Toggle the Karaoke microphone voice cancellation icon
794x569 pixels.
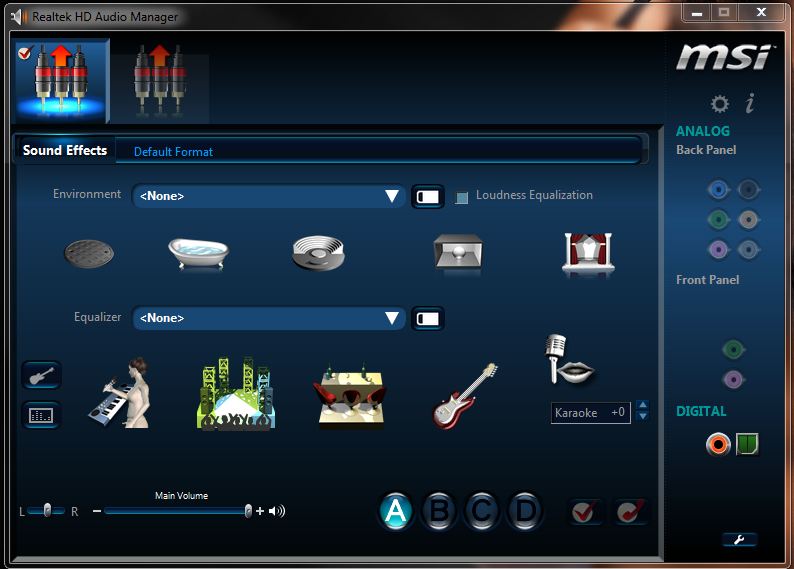click(x=570, y=359)
